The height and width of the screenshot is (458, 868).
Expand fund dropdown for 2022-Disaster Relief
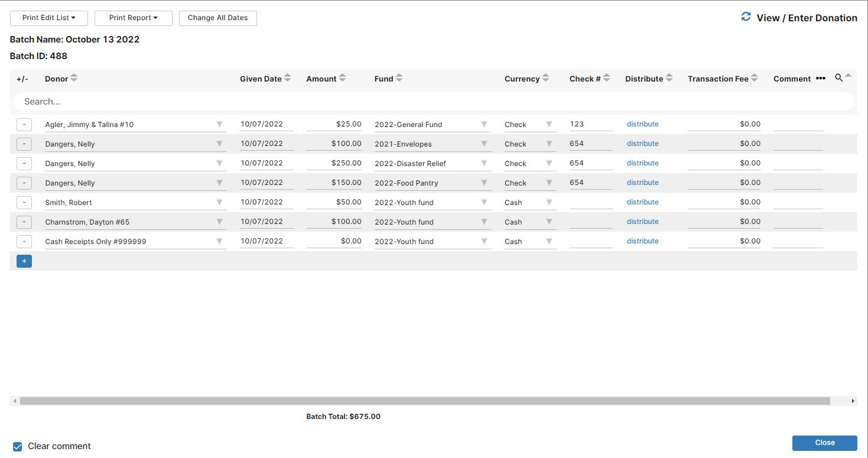point(484,163)
